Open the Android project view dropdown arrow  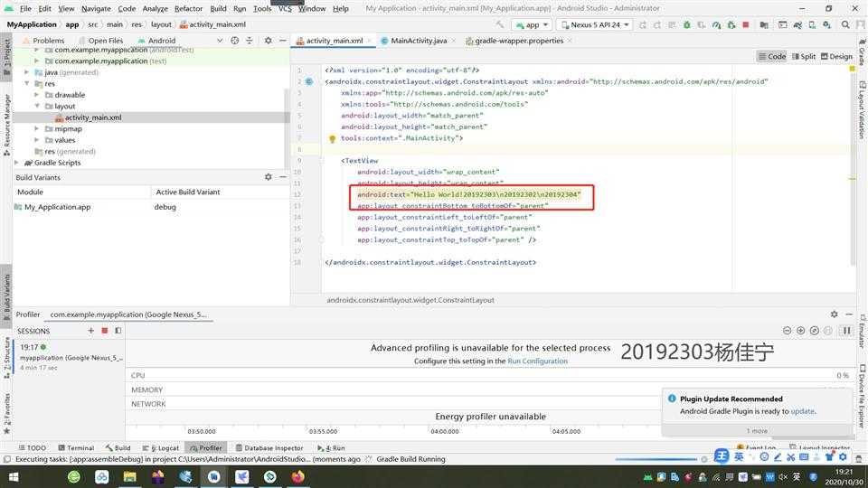pos(220,41)
